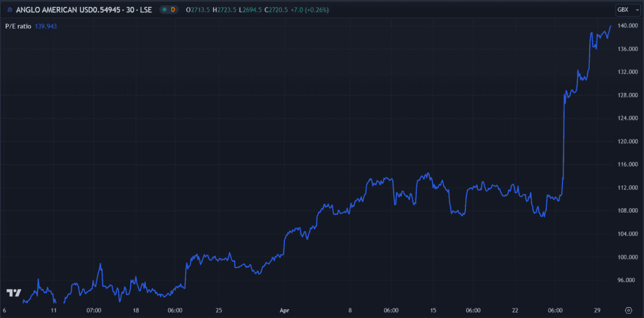Click the +7.0 (+0.26%) change value

coord(310,10)
